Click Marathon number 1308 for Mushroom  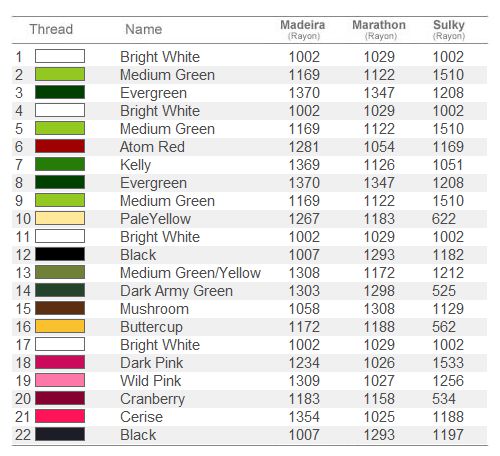pos(379,309)
